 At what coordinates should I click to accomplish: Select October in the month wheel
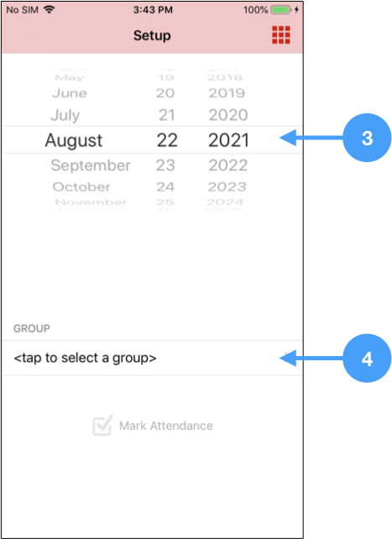(x=81, y=187)
